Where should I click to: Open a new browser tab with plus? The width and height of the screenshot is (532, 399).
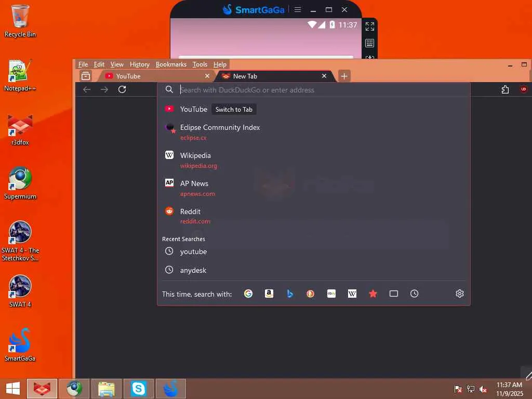point(344,76)
